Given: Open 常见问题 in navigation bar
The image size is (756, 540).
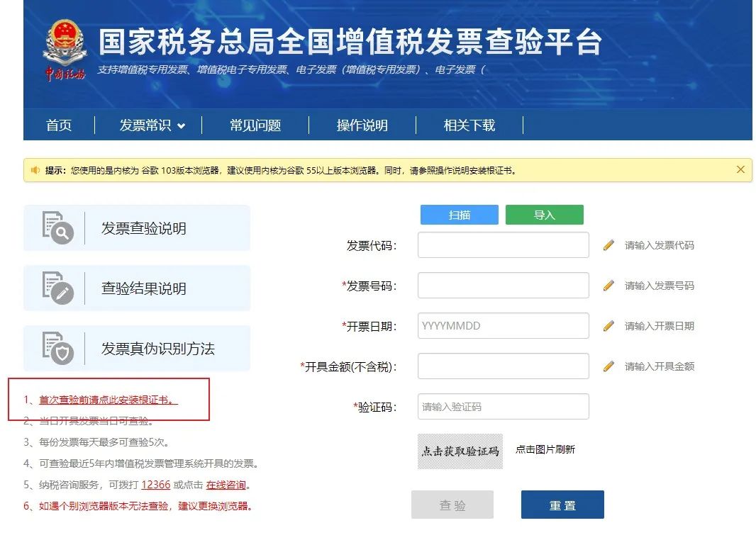Looking at the screenshot, I should tap(255, 125).
